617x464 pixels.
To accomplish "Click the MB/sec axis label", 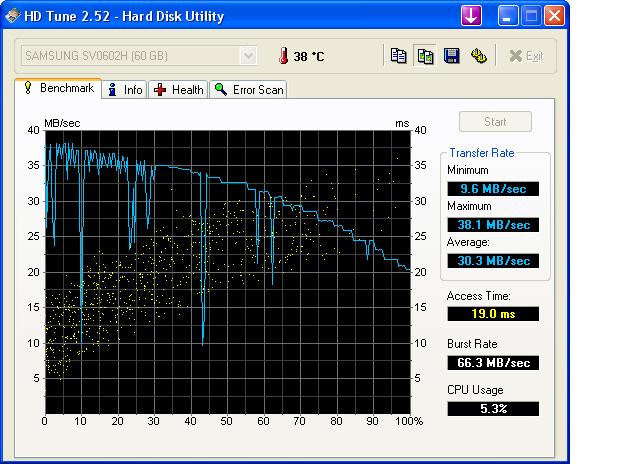I will (62, 123).
